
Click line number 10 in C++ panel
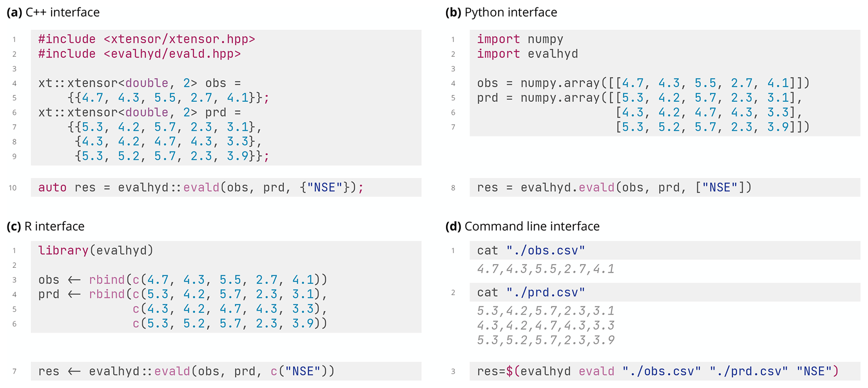(13, 188)
